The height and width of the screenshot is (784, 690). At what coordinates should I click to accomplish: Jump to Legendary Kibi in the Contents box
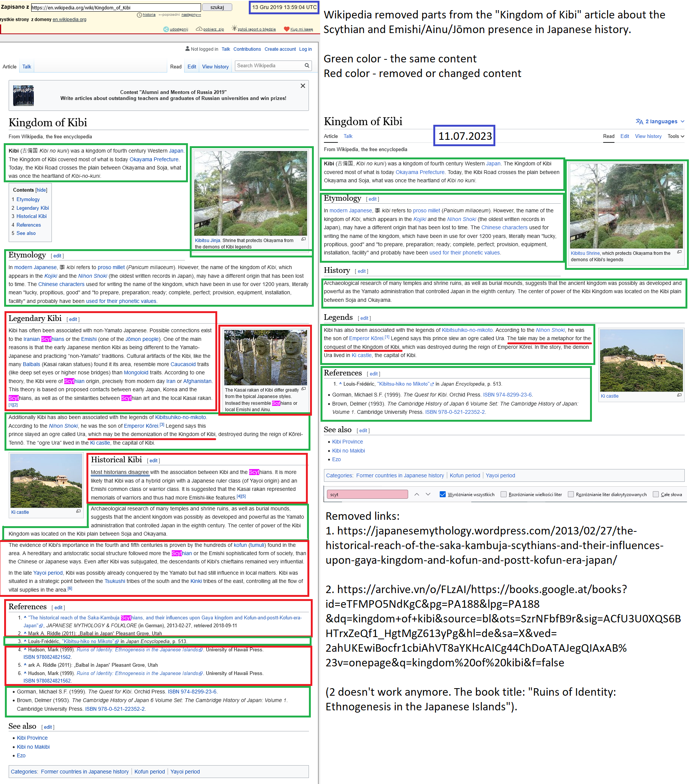tap(33, 208)
